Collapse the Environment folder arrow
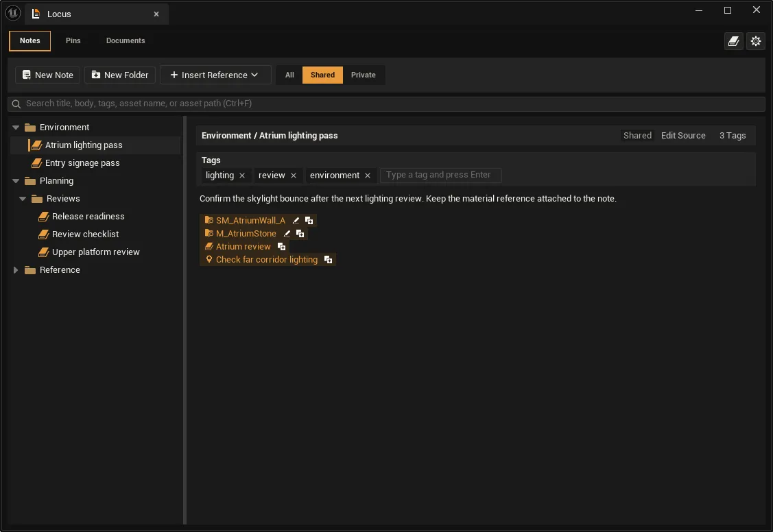Viewport: 773px width, 532px height. click(x=16, y=128)
